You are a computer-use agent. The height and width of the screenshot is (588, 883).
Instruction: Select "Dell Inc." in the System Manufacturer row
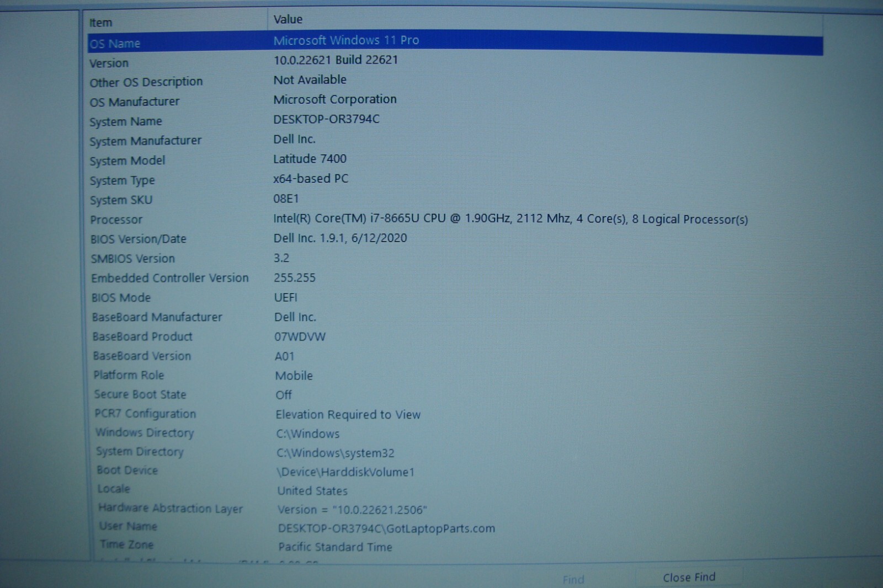point(294,139)
